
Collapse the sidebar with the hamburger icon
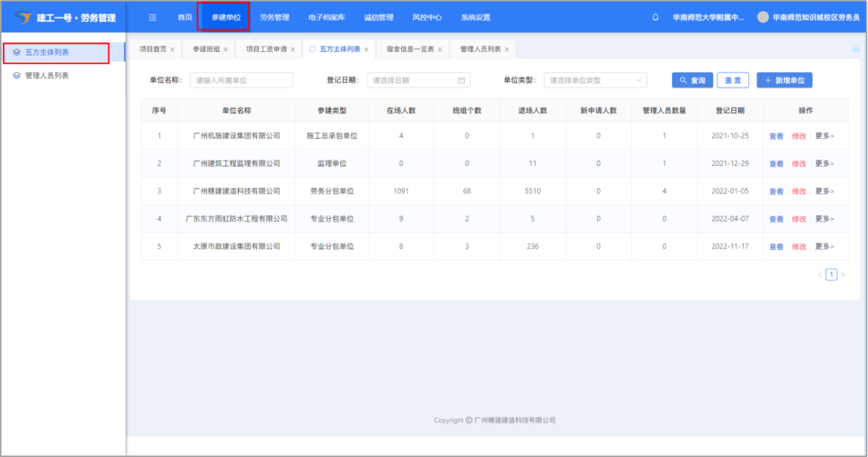pos(152,18)
